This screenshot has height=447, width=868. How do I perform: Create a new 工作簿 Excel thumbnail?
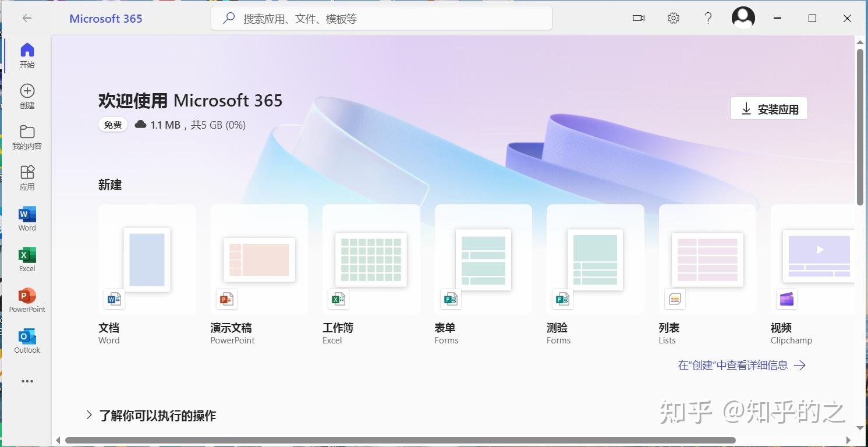coord(371,260)
